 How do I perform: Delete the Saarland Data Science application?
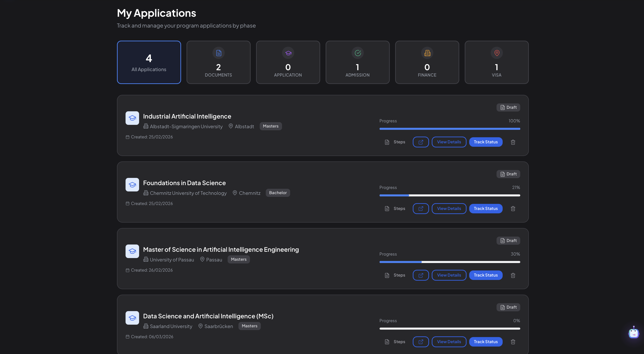coord(513,342)
